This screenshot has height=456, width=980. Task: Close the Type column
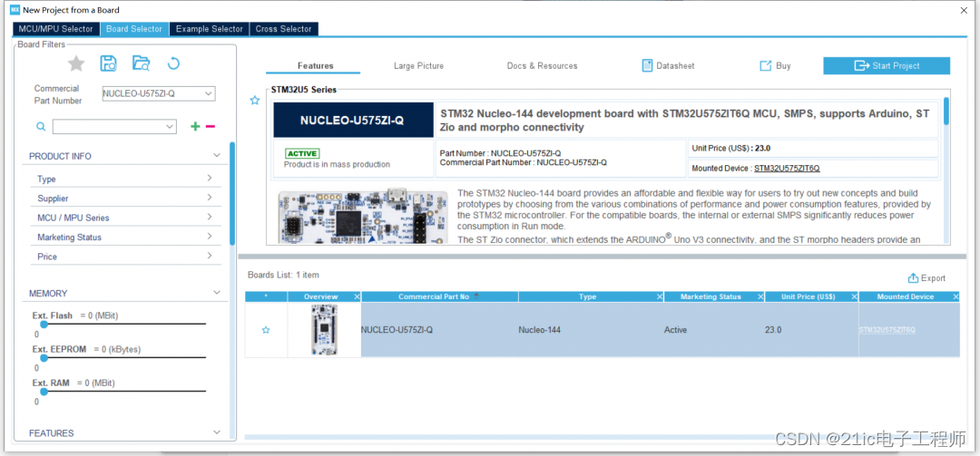point(660,296)
